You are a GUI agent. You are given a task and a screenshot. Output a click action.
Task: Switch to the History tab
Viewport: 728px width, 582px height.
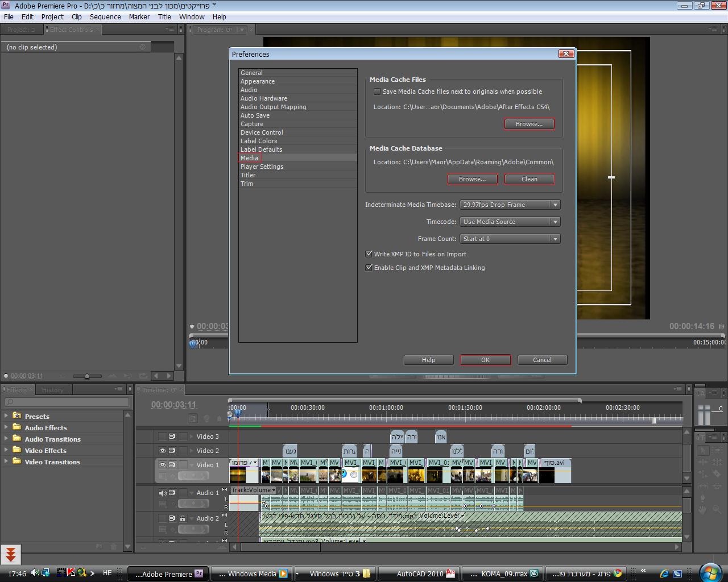[52, 390]
